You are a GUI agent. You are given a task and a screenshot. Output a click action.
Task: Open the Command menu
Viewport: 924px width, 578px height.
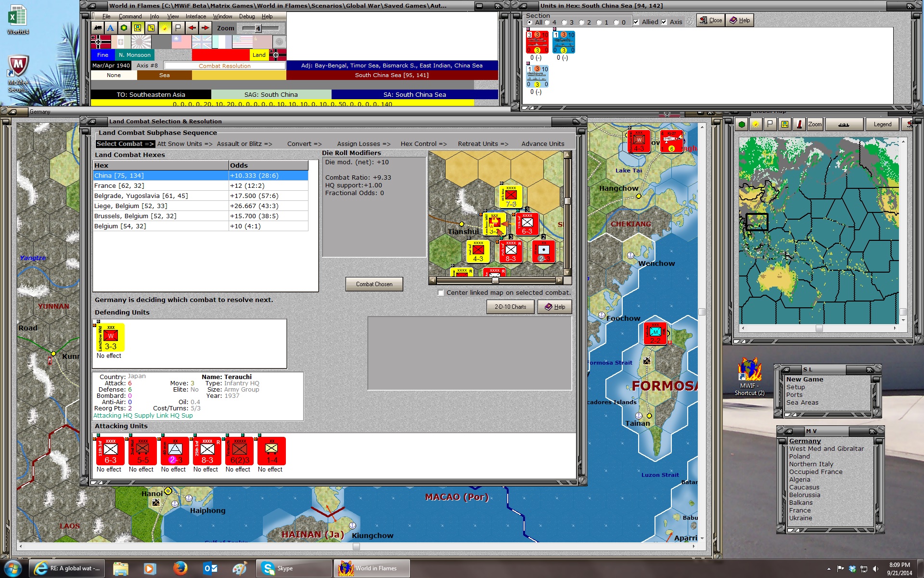point(130,16)
